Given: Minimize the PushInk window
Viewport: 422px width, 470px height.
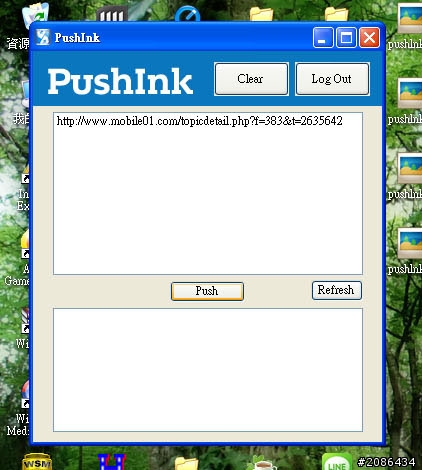Looking at the screenshot, I should 323,37.
